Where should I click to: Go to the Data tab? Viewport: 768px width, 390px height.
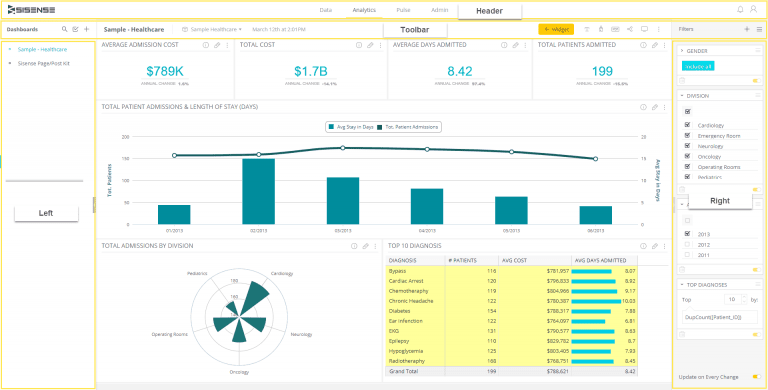pos(326,10)
